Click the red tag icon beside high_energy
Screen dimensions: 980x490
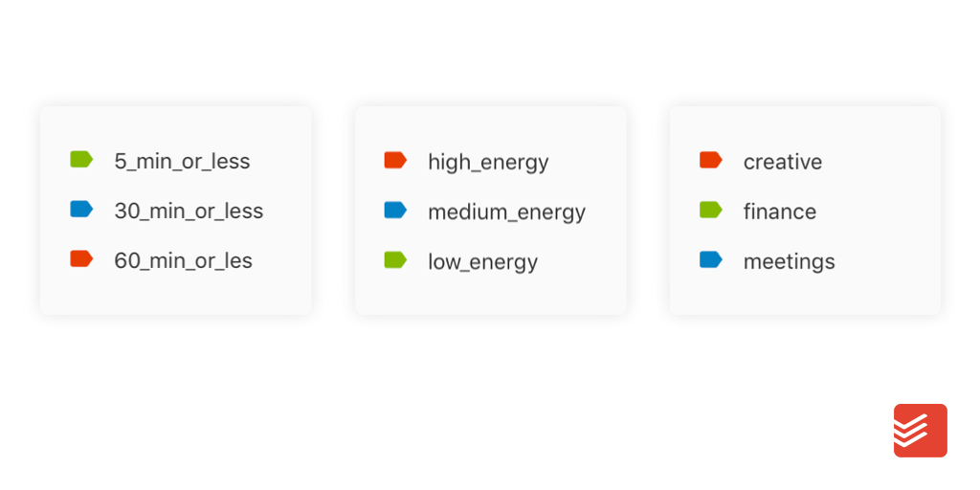(x=395, y=160)
